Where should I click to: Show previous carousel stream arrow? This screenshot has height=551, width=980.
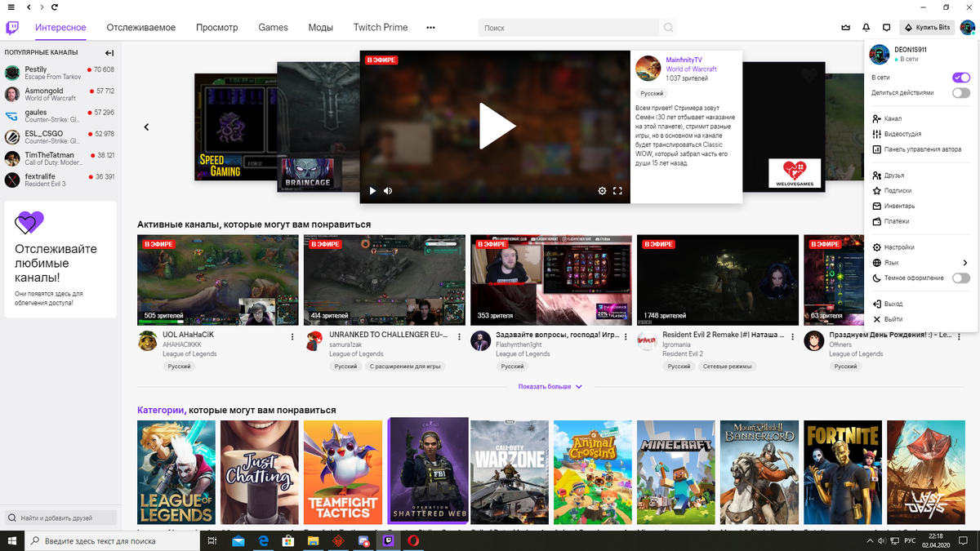click(x=146, y=127)
